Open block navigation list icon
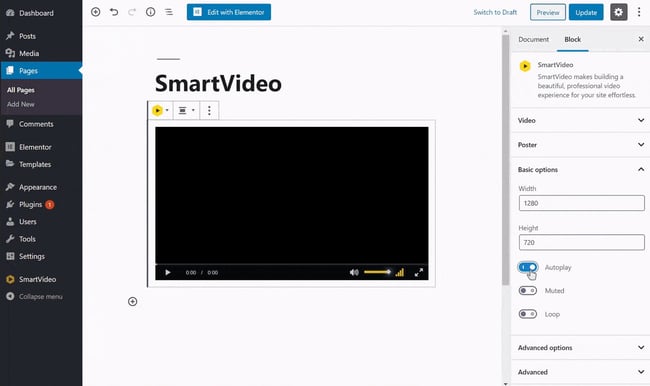This screenshot has width=650, height=386. [x=169, y=12]
